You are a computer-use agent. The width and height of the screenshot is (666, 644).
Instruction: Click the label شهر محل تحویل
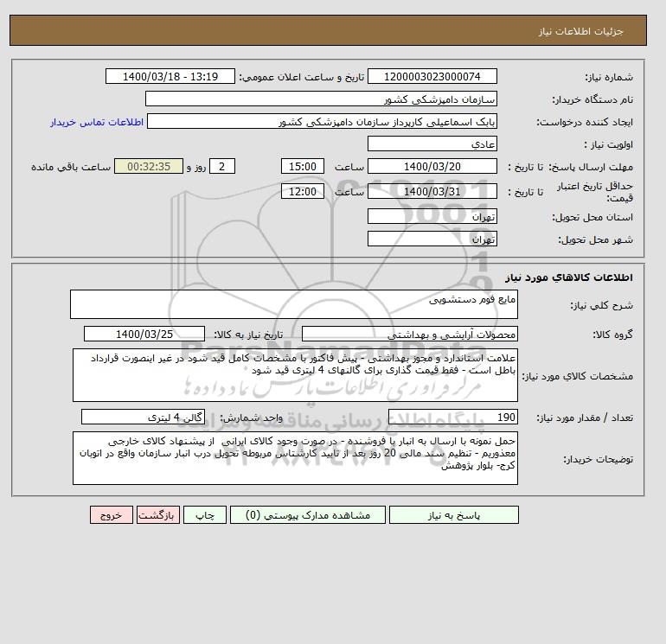[x=595, y=239]
